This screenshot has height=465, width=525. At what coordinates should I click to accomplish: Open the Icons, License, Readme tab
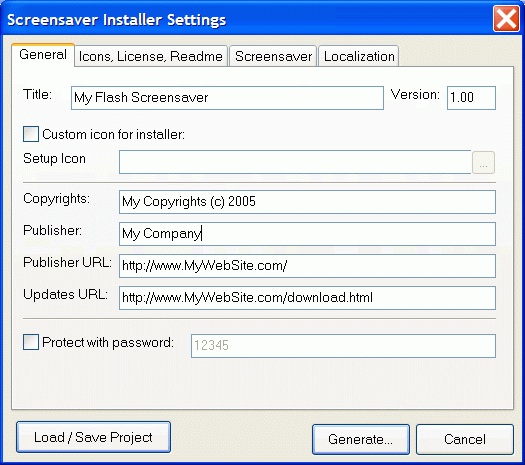pyautogui.click(x=151, y=56)
